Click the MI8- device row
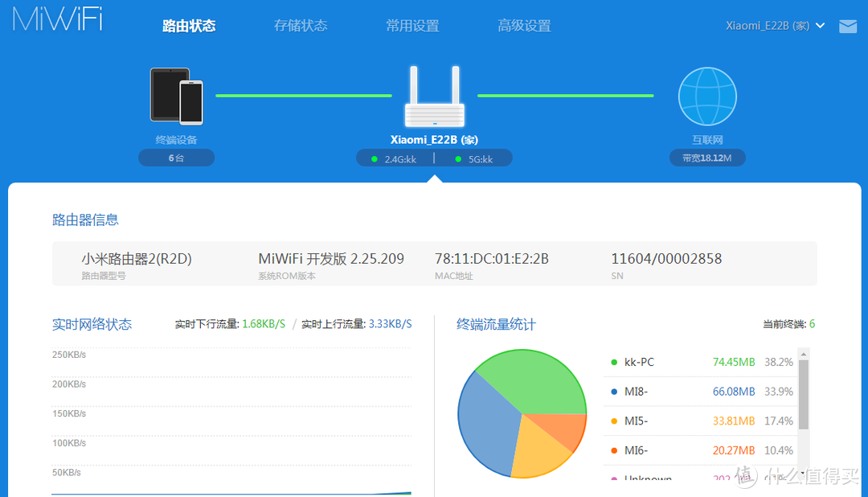Viewport: 868px width, 497px height. [700, 391]
